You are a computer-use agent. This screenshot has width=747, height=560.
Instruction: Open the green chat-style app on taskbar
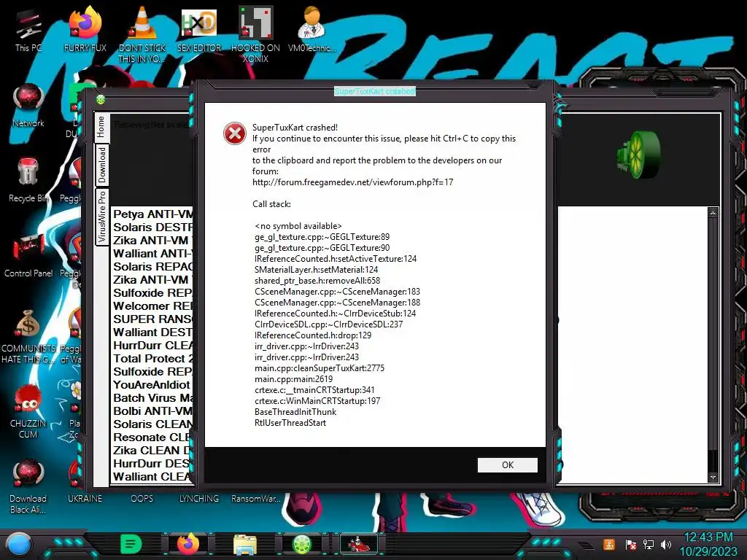(x=131, y=544)
